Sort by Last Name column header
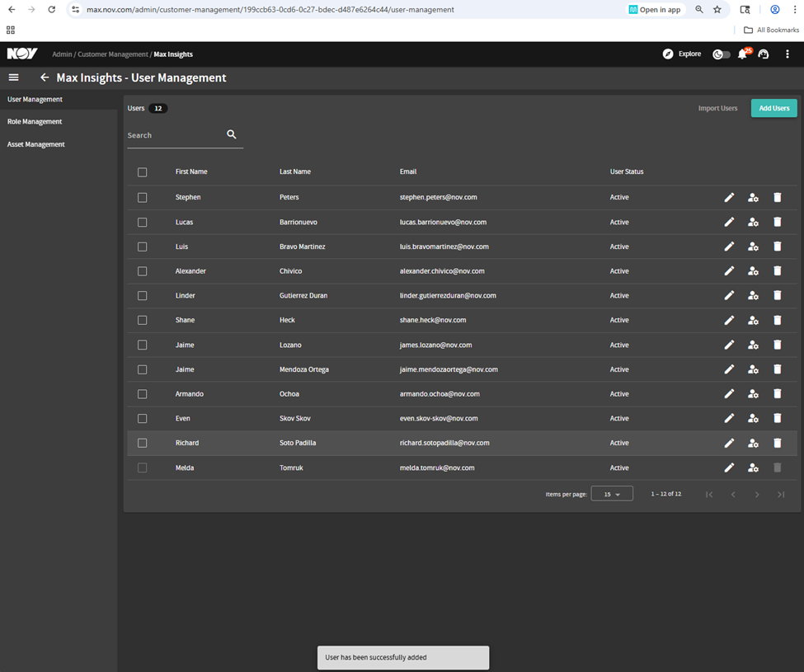The height and width of the screenshot is (672, 804). pyautogui.click(x=295, y=172)
